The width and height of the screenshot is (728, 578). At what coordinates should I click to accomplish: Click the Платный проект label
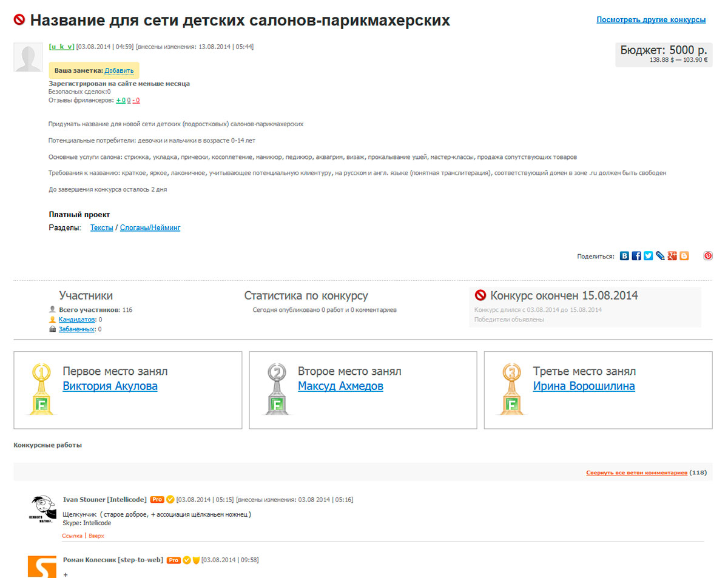coord(79,215)
